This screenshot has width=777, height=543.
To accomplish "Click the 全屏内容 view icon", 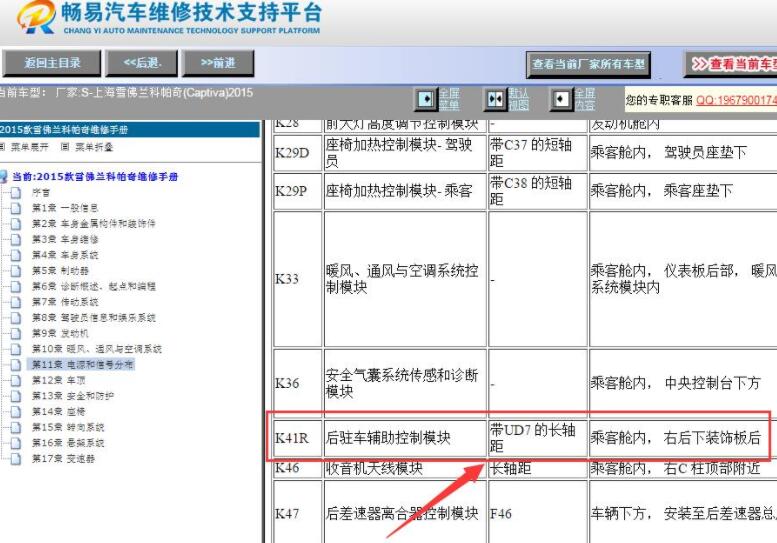I will click(561, 100).
